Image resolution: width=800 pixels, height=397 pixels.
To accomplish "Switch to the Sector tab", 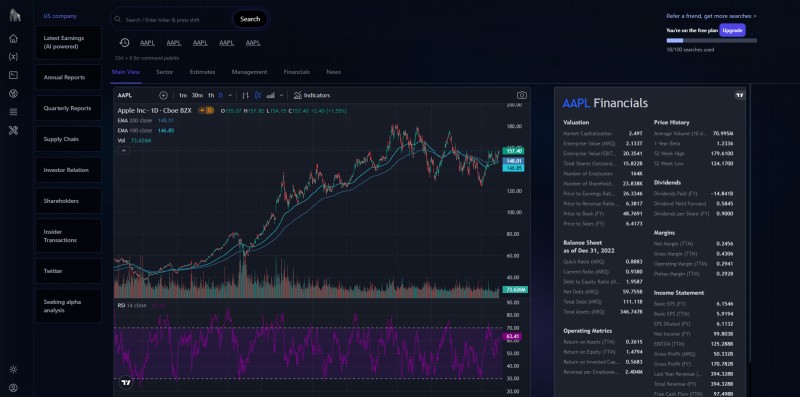I will (x=165, y=72).
